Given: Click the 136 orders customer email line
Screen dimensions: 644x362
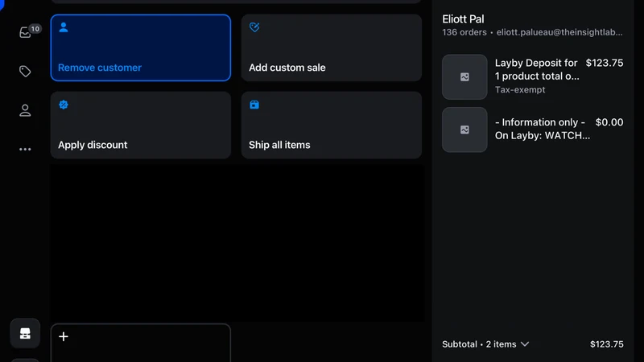Looking at the screenshot, I should coord(532,32).
